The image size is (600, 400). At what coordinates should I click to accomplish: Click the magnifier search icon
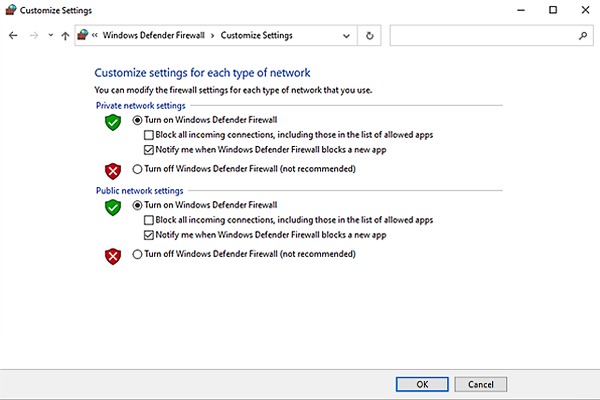pyautogui.click(x=583, y=36)
